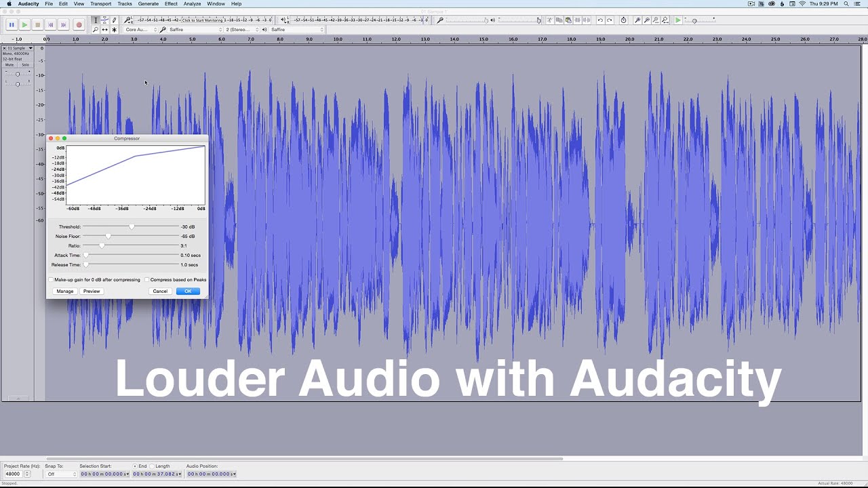
Task: Solo the 01 Sample track
Action: pos(25,65)
